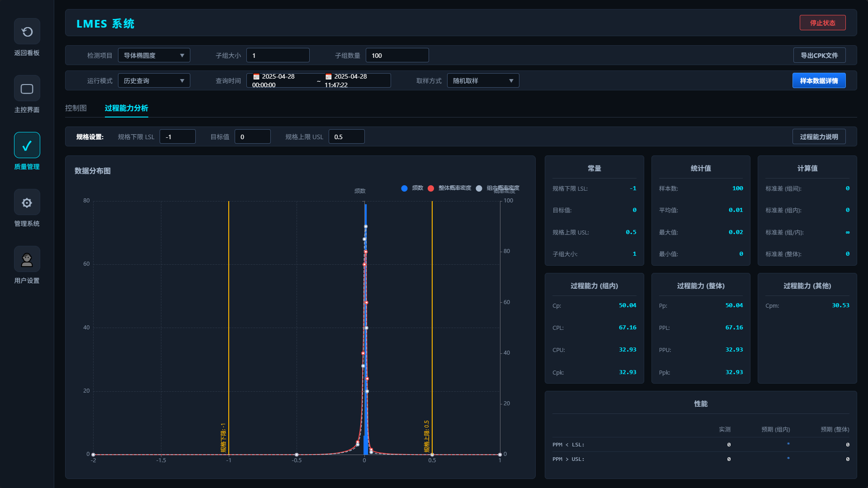Click the PPL value 67.16
Image resolution: width=868 pixels, height=488 pixels.
734,328
